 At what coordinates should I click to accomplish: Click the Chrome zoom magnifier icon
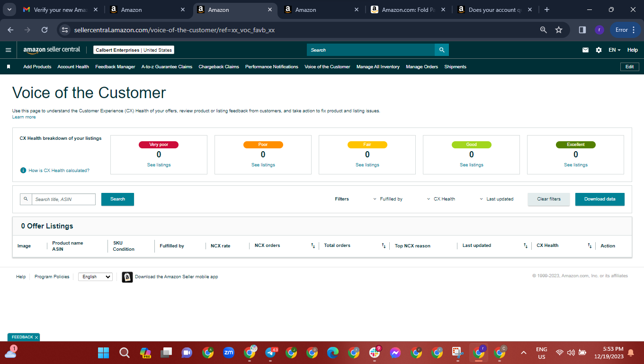coord(544,30)
